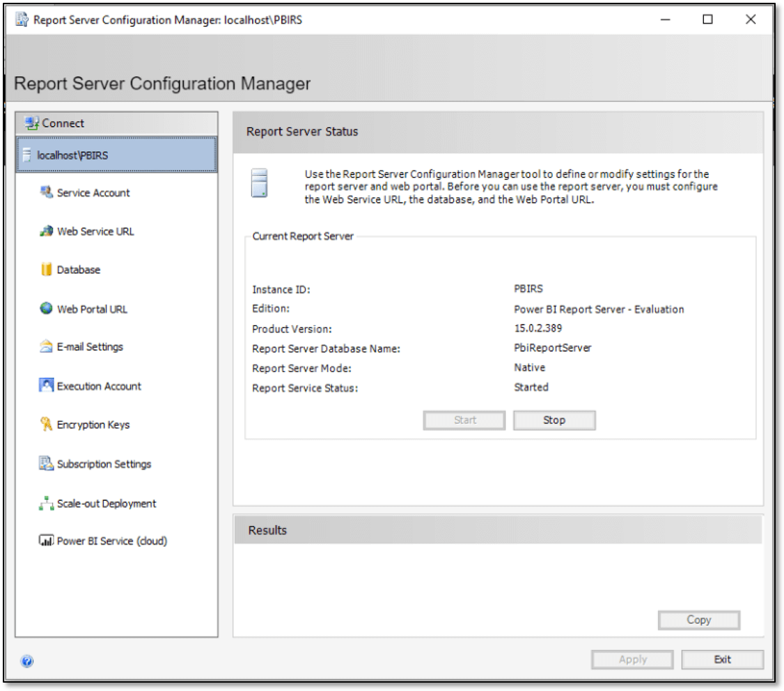Open E-mail Settings page
Screen dimensions: 784x691
90,347
